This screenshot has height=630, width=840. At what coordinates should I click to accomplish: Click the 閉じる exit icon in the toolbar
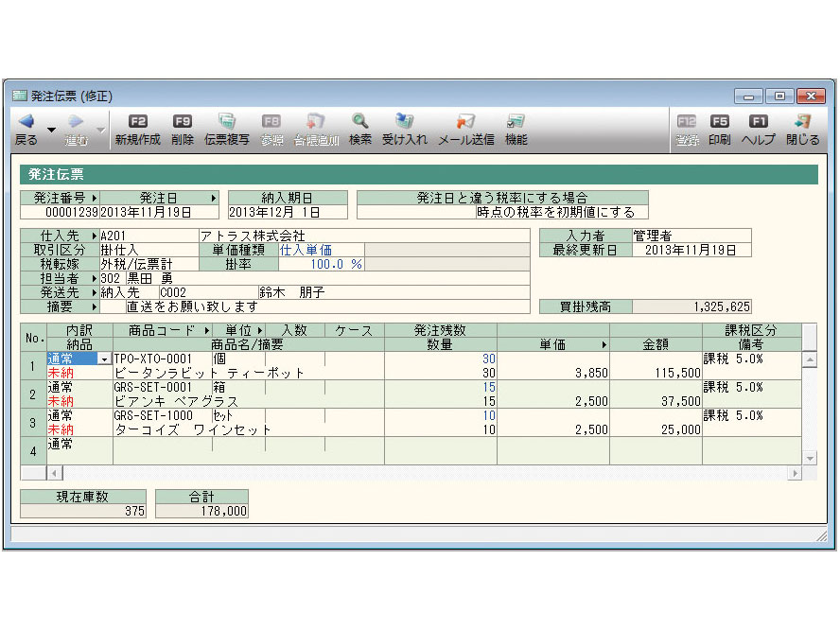tap(802, 122)
